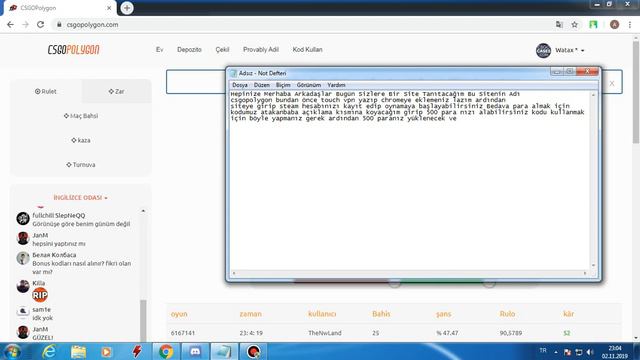Show hidden system tray icons
640x360 pixels.
tap(556, 352)
